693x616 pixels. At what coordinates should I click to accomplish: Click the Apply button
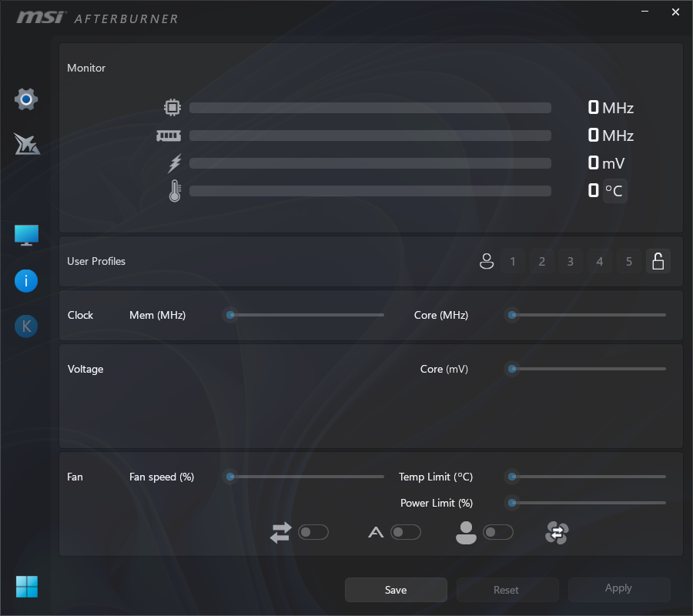(619, 588)
